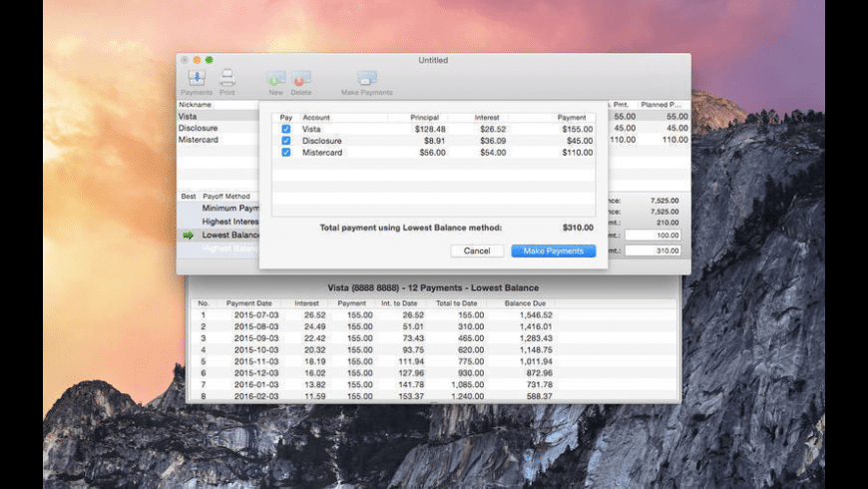Click the Payments toolbar icon

[196, 78]
